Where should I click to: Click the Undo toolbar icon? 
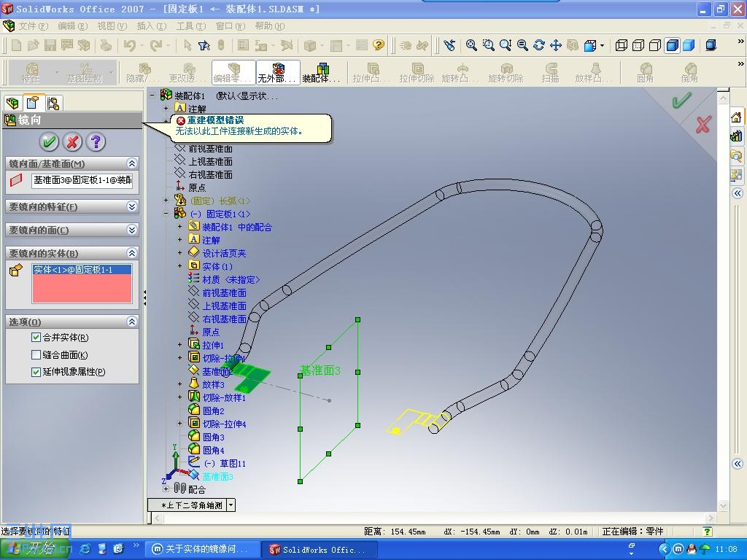pyautogui.click(x=130, y=45)
